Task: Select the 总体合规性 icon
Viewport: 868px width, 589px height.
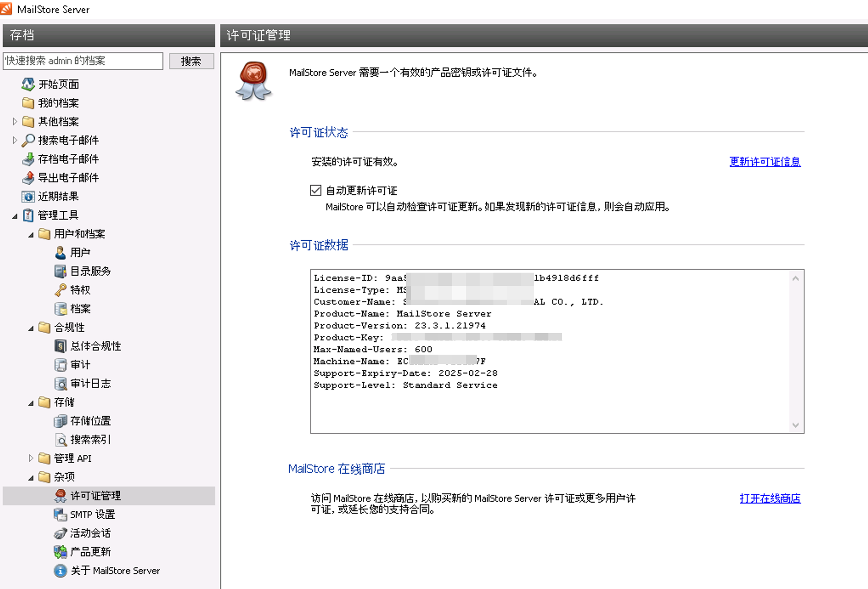Action: click(x=60, y=346)
